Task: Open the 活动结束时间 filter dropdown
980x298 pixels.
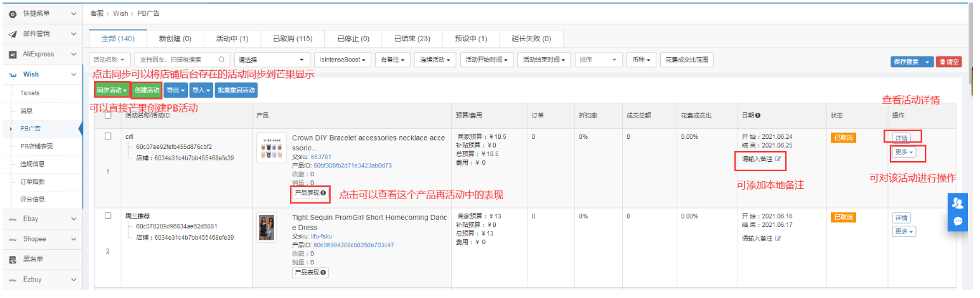Action: (545, 60)
